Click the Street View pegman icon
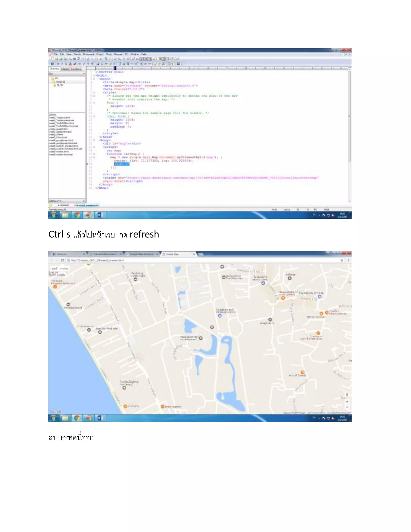The image size is (411, 532). [x=347, y=394]
